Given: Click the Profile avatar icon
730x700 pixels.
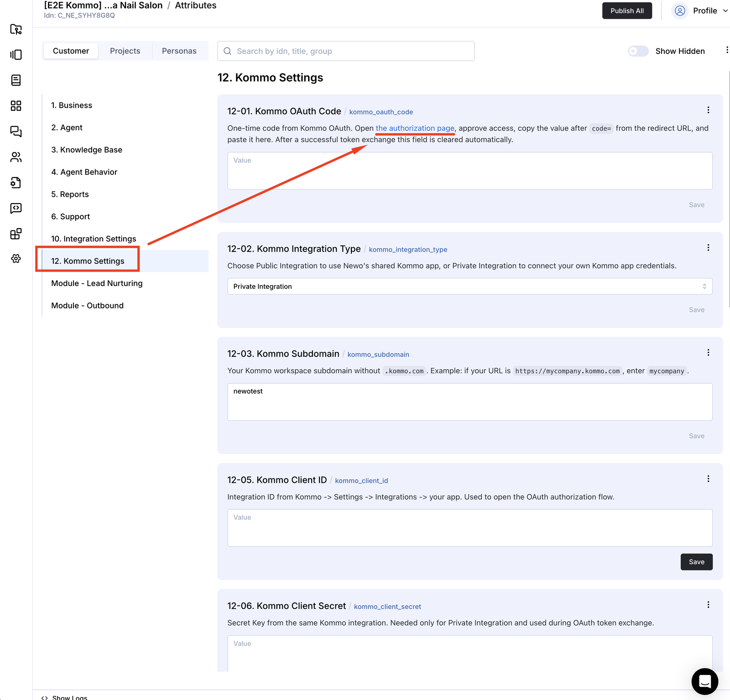Looking at the screenshot, I should click(680, 10).
